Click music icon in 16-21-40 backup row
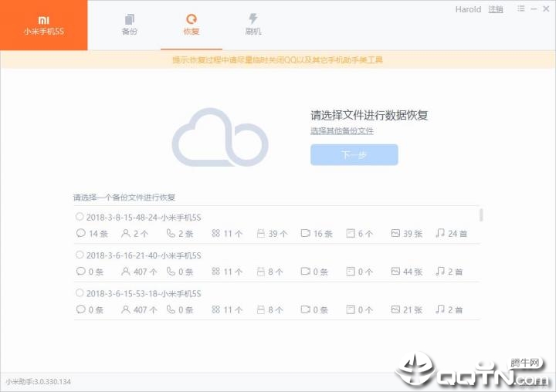The height and width of the screenshot is (392, 556). click(440, 271)
